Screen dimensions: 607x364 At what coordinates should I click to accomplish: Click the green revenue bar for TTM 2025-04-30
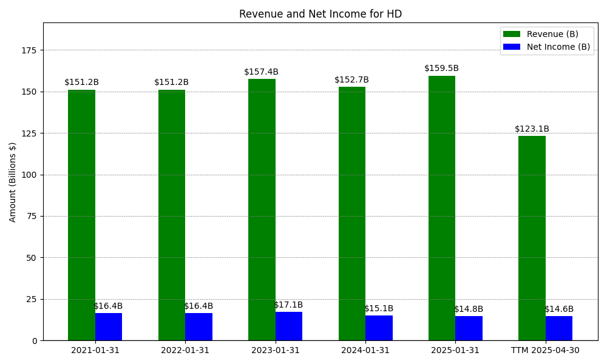pos(532,238)
